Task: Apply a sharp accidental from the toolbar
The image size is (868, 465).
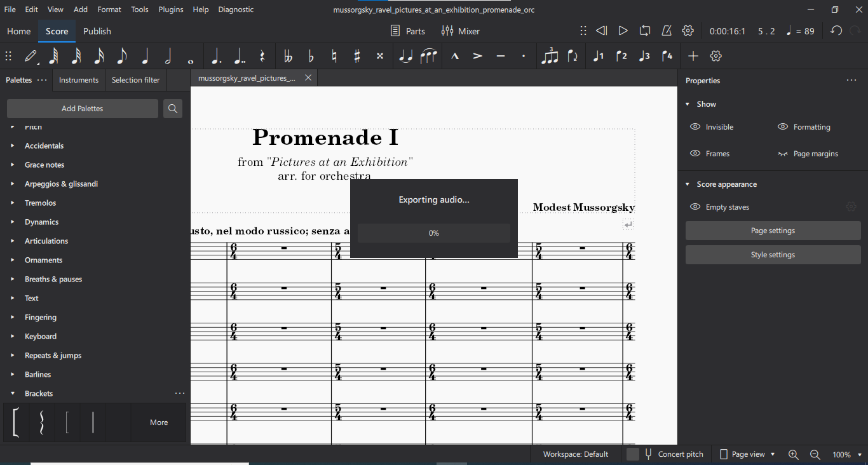Action: (x=356, y=56)
